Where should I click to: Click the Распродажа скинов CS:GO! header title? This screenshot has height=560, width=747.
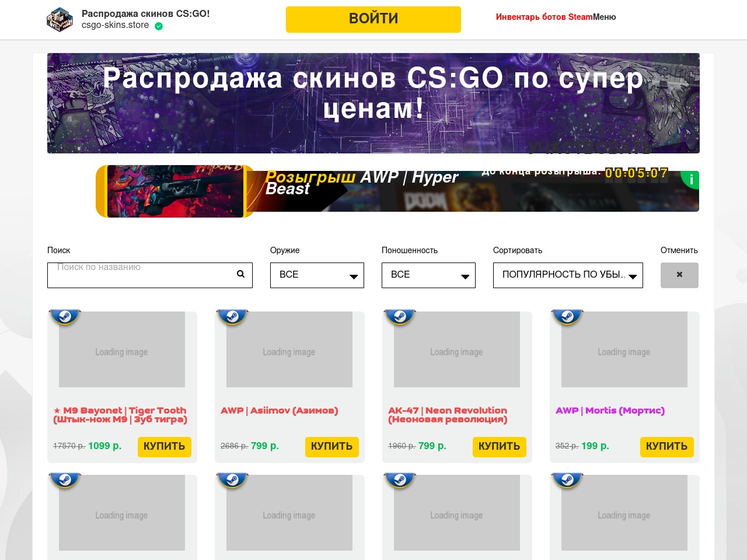pos(145,14)
